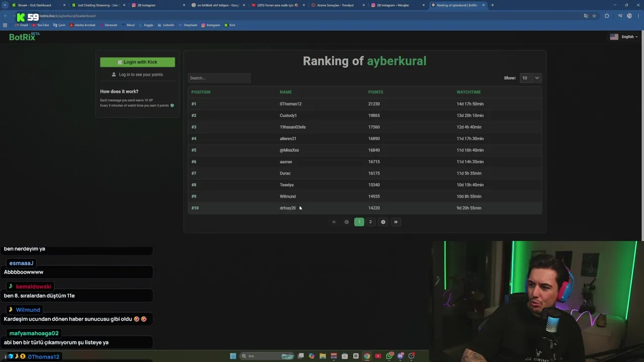This screenshot has width=644, height=362.
Task: Select user Teselya in ranking
Action: (x=286, y=185)
